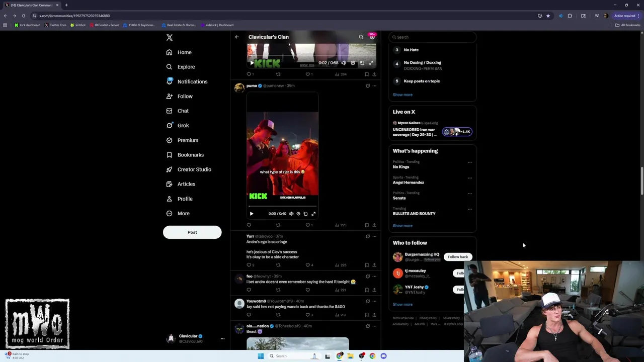644x362 pixels.
Task: Open more options on pumo post
Action: [x=374, y=86]
